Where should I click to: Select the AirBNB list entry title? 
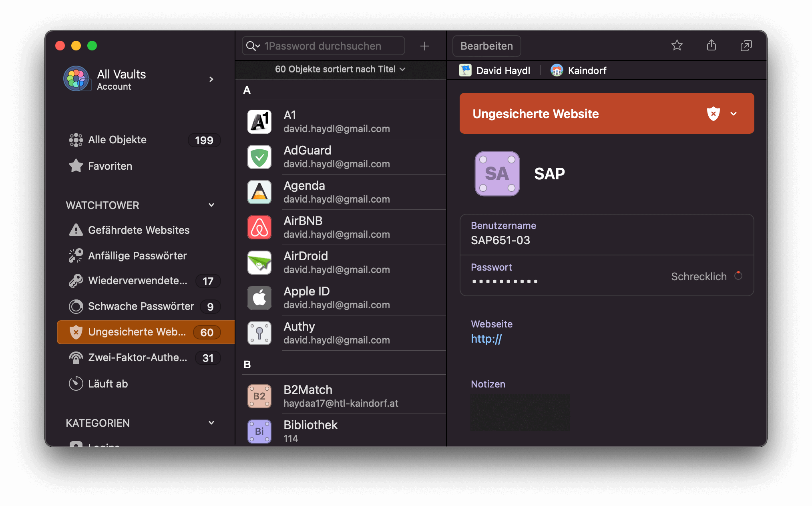point(303,221)
